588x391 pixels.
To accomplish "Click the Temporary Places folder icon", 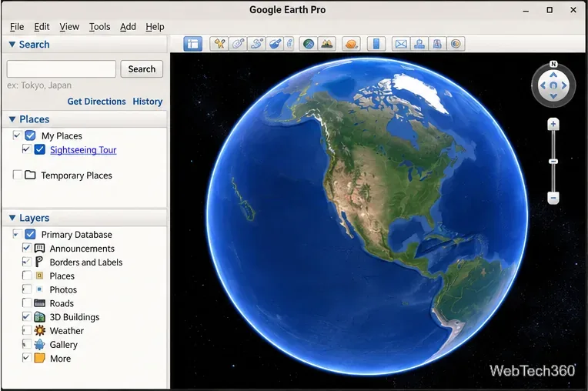I will point(30,175).
